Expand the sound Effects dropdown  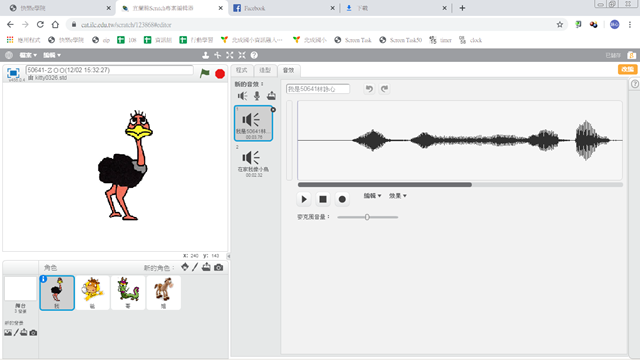pyautogui.click(x=398, y=196)
